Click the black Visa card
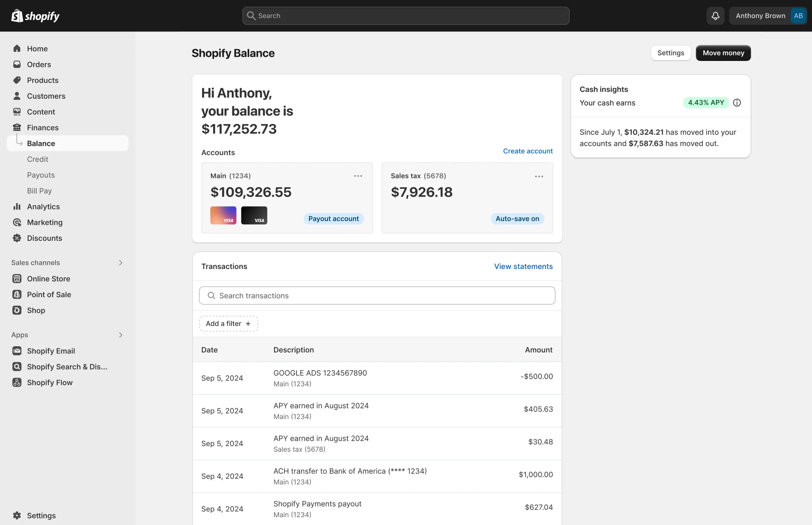 (254, 215)
